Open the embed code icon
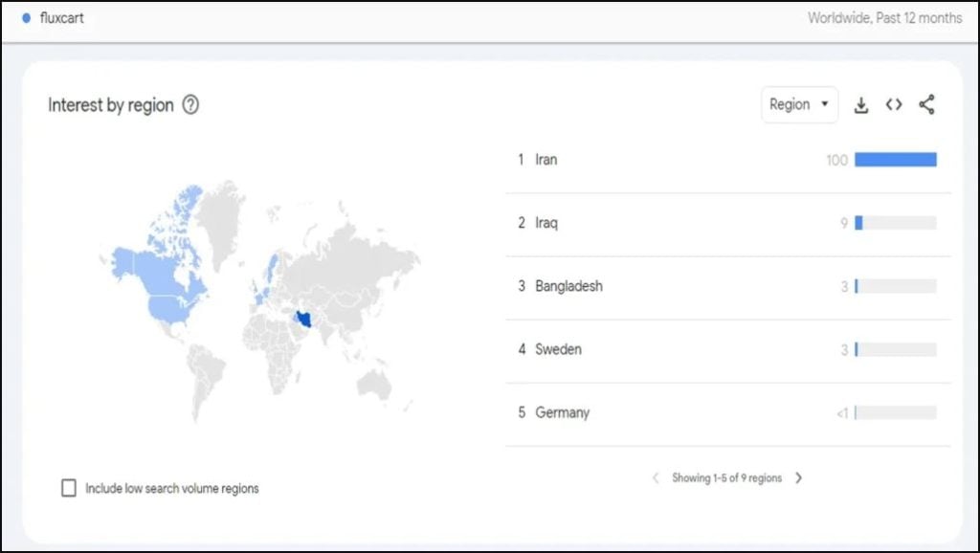Viewport: 980px width, 553px height. 893,105
